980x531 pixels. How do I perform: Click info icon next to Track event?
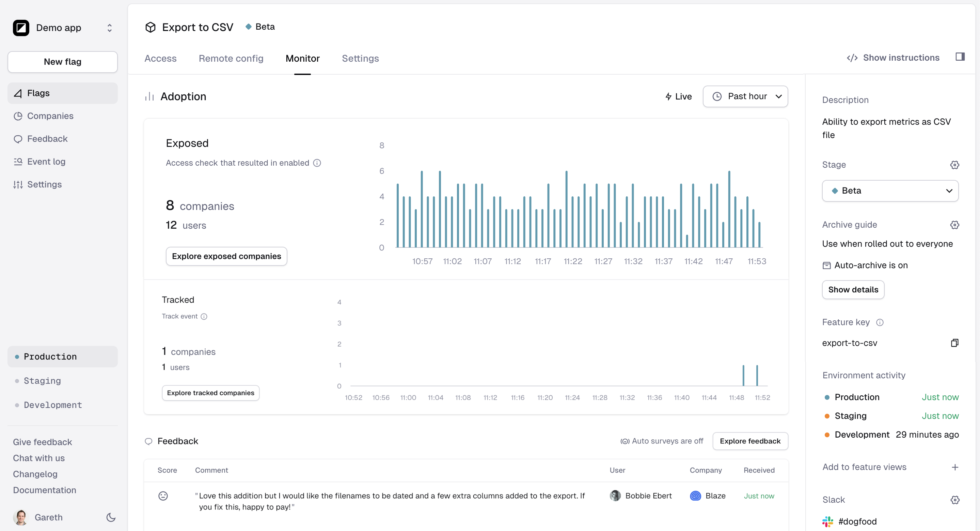204,316
